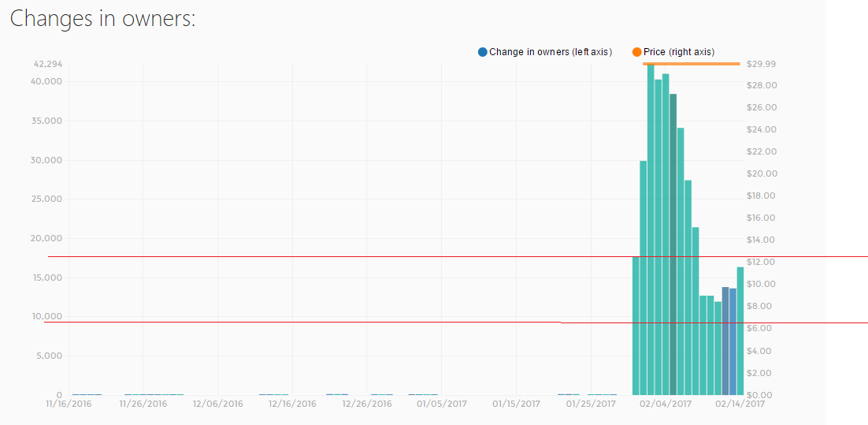Click the first large bar after 01/25/2017

click(636, 326)
